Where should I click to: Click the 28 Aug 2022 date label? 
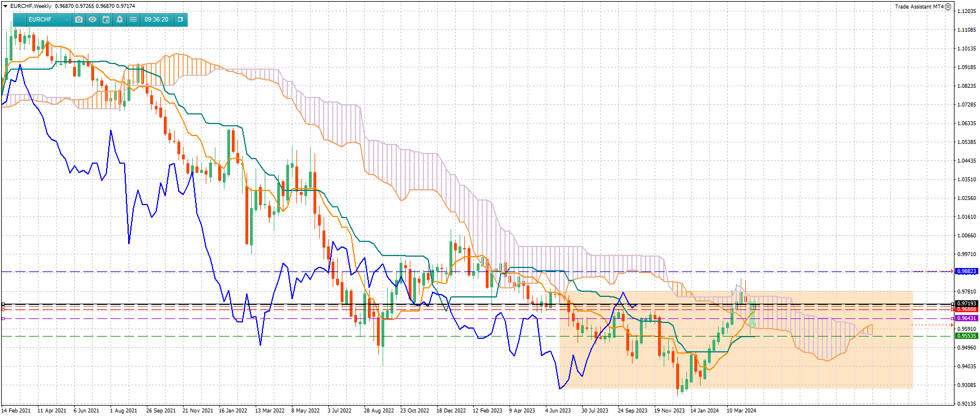(379, 411)
